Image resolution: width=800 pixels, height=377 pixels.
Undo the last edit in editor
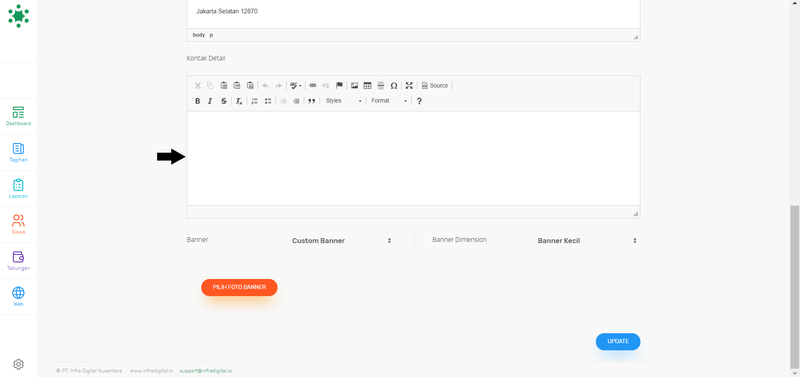(265, 86)
